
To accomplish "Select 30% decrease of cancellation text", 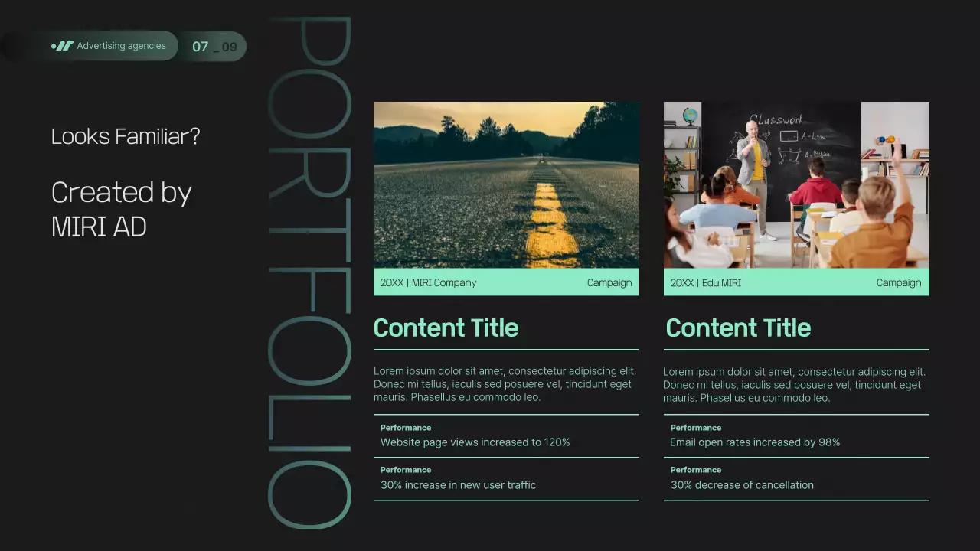I will 742,485.
